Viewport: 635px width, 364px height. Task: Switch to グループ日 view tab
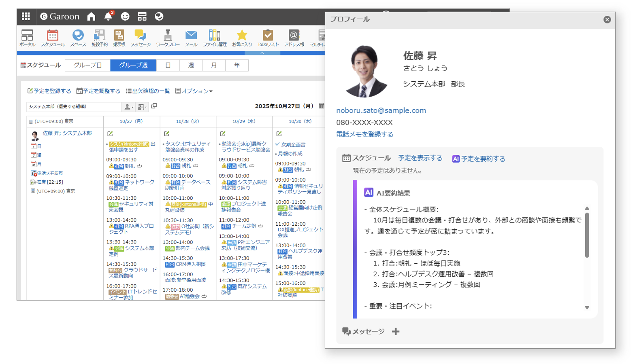click(x=87, y=65)
